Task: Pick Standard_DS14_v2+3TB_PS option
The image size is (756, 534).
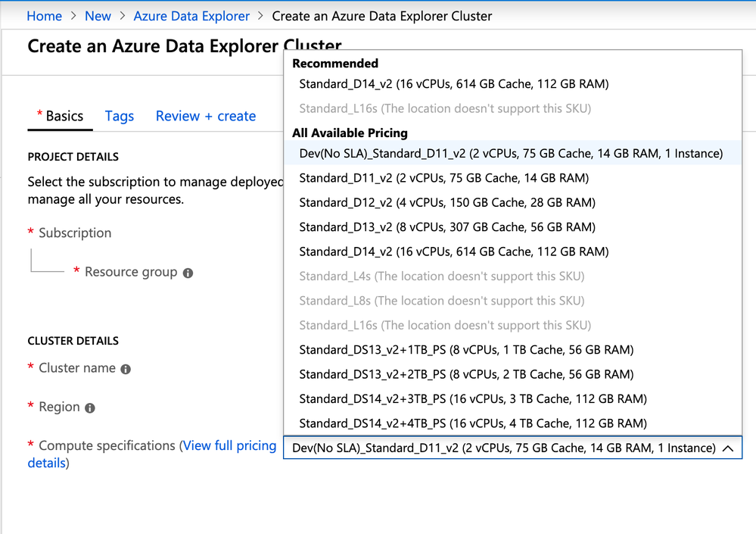Action: click(x=512, y=399)
